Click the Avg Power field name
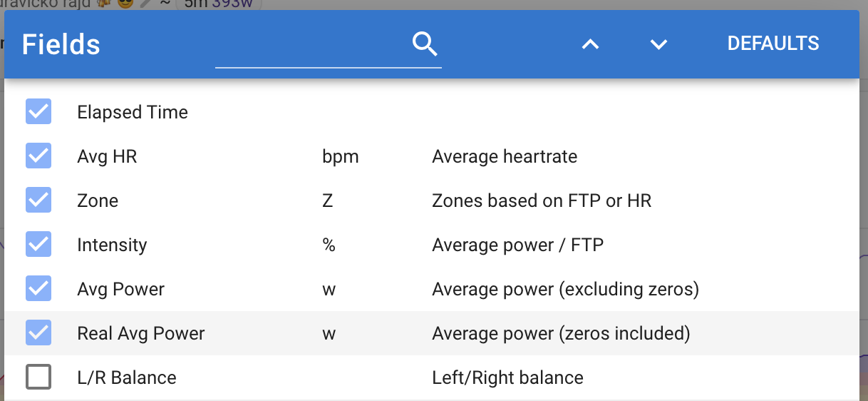 tap(121, 289)
